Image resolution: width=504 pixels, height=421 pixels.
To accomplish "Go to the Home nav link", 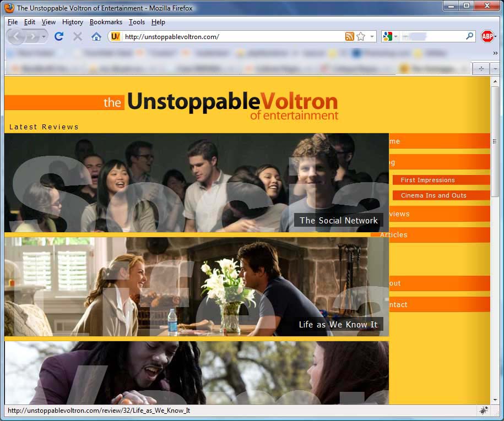I will 440,141.
